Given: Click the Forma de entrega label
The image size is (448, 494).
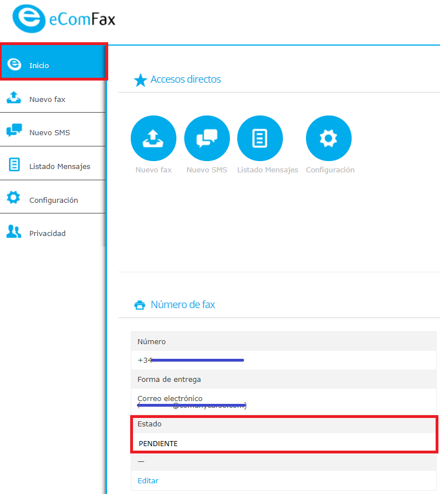Looking at the screenshot, I should (169, 379).
